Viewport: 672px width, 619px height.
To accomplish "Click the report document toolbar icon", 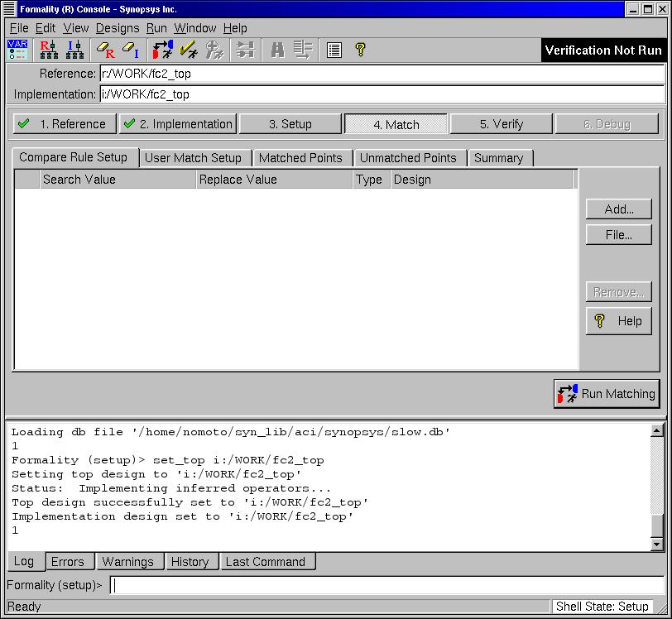I will (x=334, y=50).
